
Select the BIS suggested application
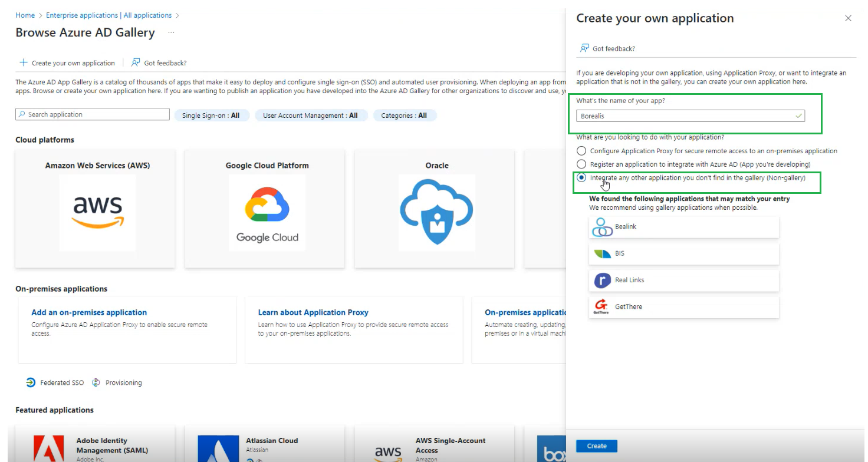(x=684, y=253)
